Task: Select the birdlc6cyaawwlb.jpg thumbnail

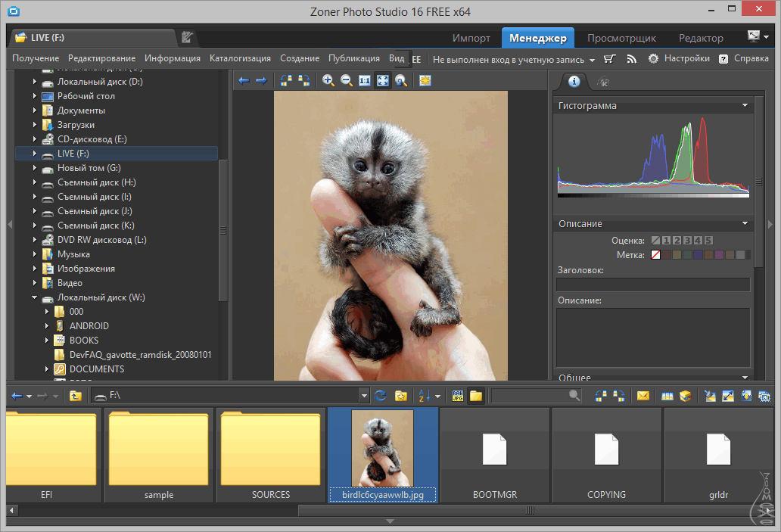Action: coord(382,455)
